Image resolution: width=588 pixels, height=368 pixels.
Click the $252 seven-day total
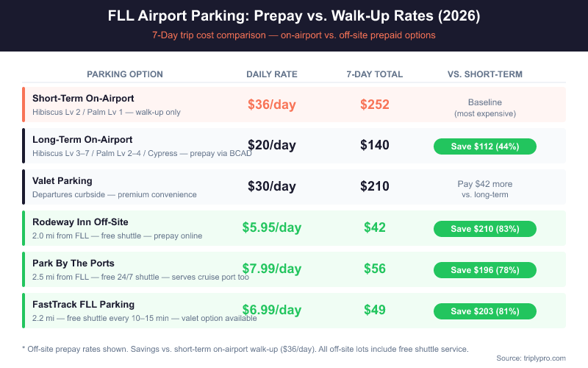point(375,105)
